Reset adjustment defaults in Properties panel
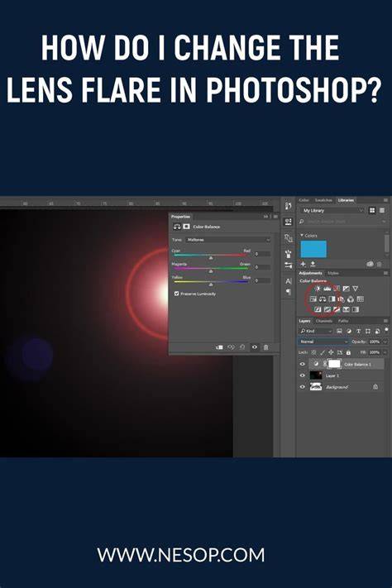 pyautogui.click(x=242, y=347)
